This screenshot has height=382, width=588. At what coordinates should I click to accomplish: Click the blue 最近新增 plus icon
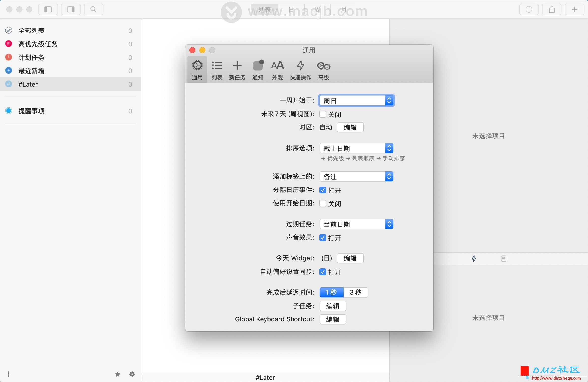point(9,70)
